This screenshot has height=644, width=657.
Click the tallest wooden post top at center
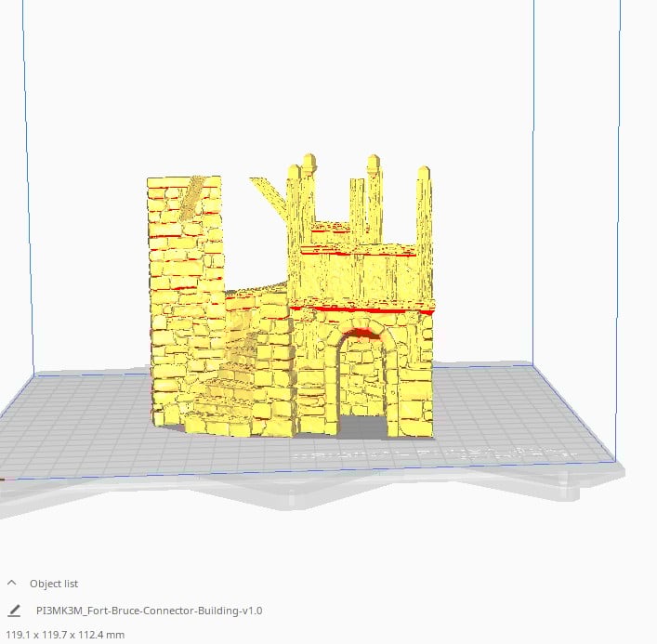[374, 165]
